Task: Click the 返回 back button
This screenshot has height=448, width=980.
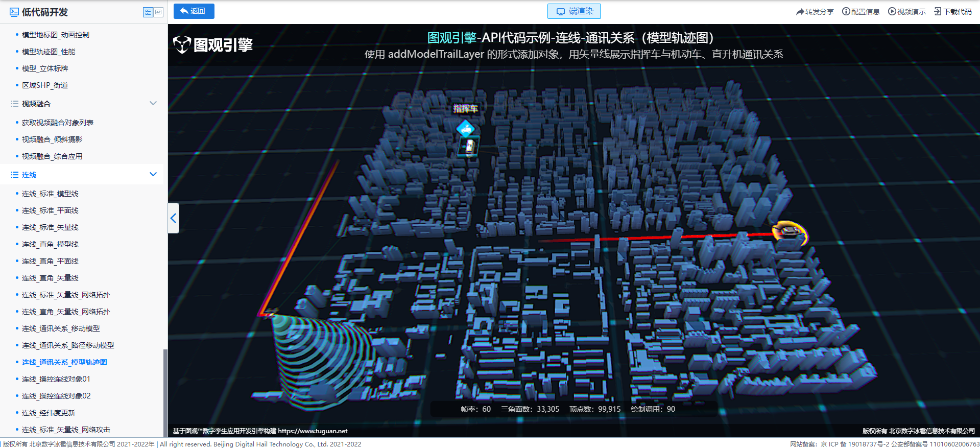Action: pos(194,11)
